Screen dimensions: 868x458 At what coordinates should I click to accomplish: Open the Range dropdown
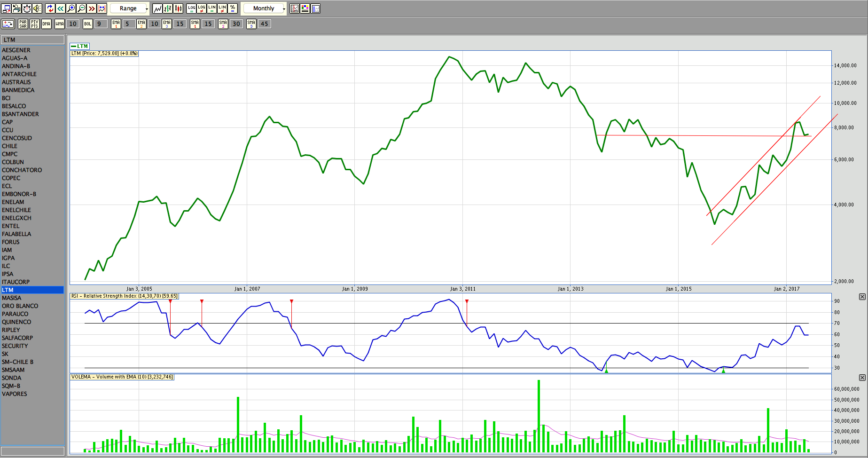(130, 8)
